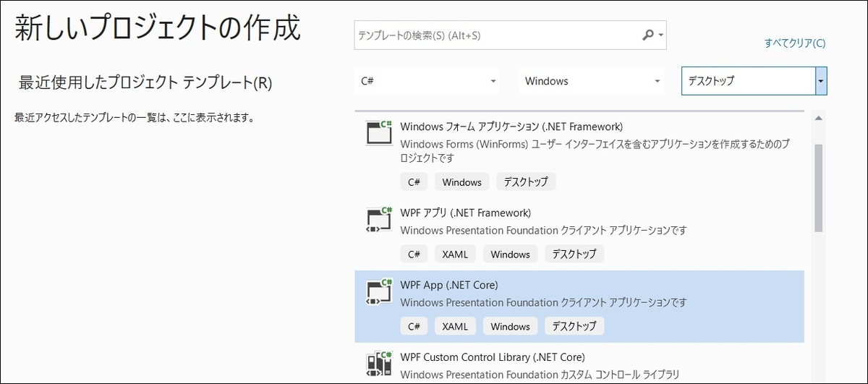868x384 pixels.
Task: Click XAML tag under WPF アプリ (.NET Framework)
Action: 456,255
